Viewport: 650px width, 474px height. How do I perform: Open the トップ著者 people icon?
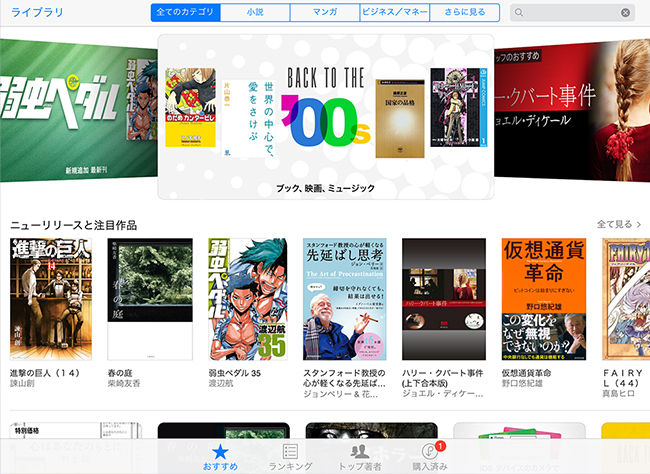(x=360, y=452)
